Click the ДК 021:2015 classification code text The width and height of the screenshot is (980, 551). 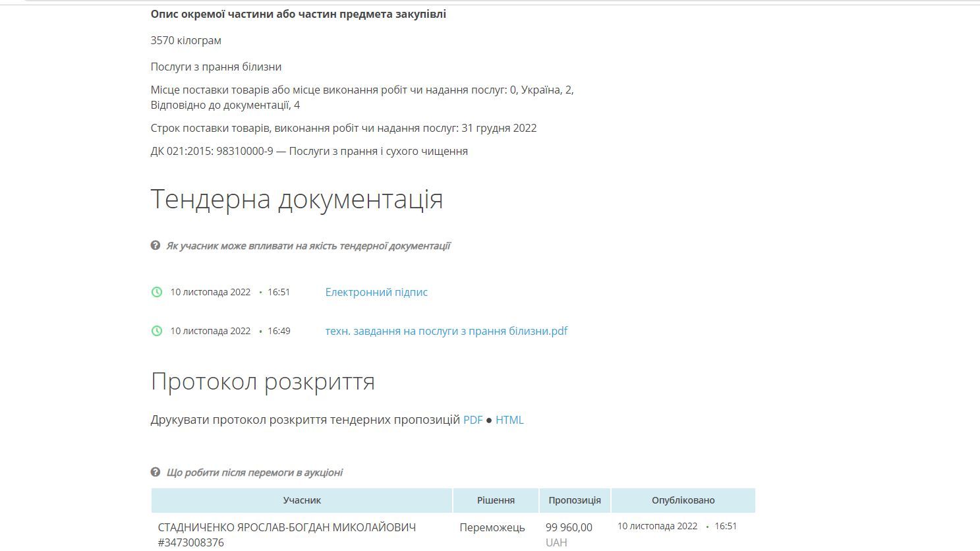[310, 151]
